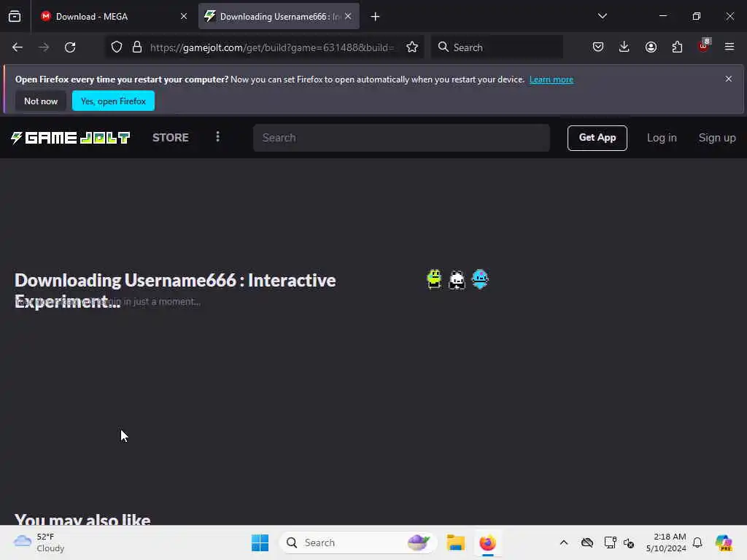
Task: Launch the Copilot preview icon
Action: (724, 542)
